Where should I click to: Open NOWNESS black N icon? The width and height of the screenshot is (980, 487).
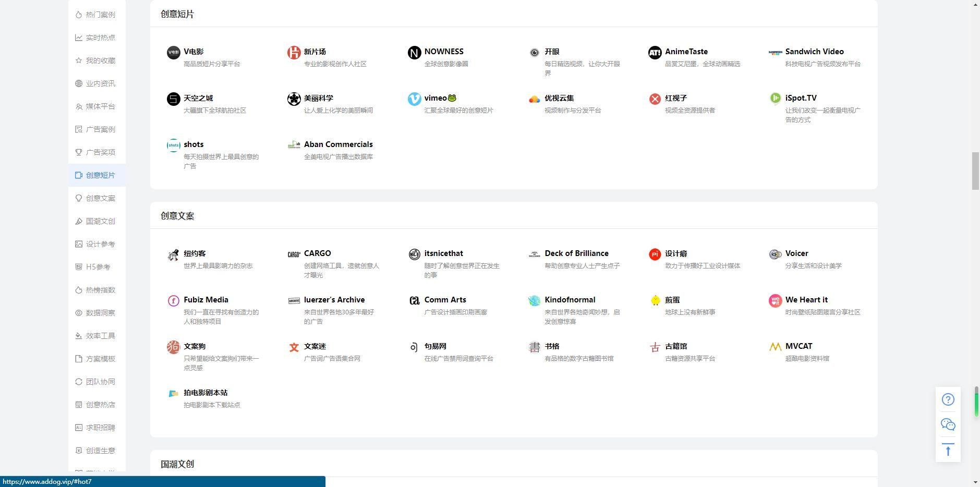414,53
